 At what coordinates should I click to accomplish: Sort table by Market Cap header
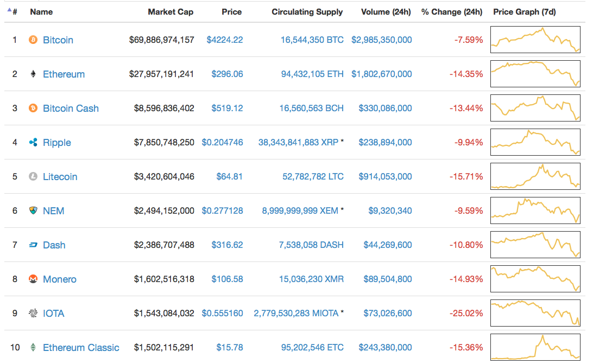point(171,11)
